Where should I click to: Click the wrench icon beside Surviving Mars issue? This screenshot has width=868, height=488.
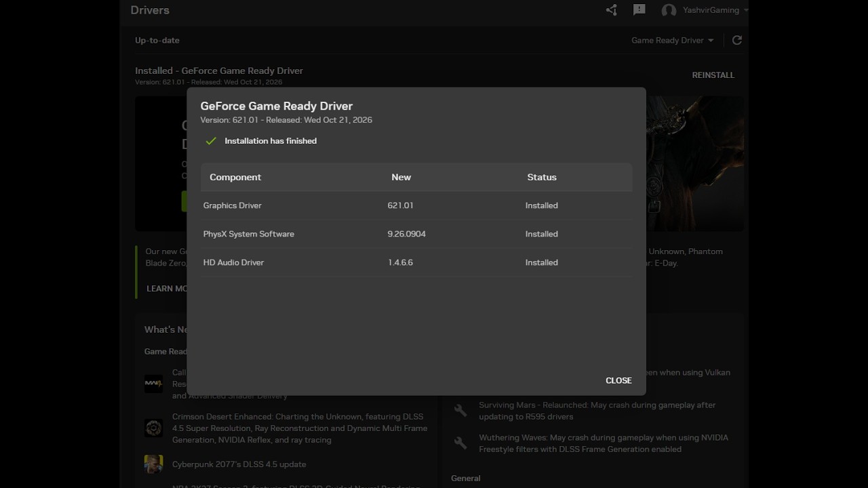tap(460, 411)
